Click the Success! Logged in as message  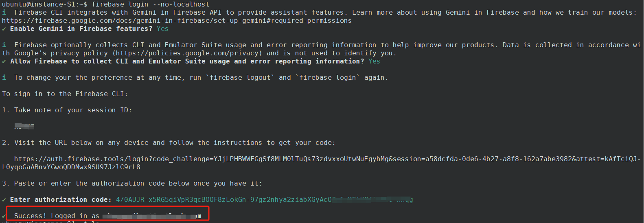(x=57, y=216)
